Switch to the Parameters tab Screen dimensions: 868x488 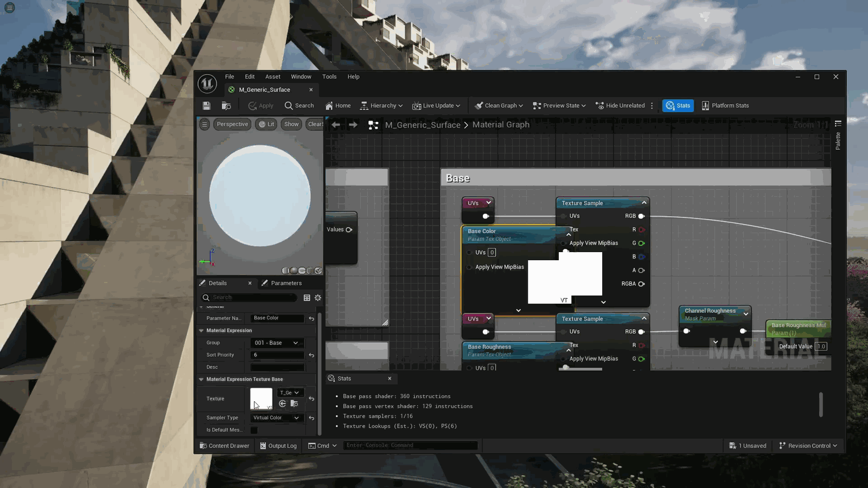tap(282, 283)
